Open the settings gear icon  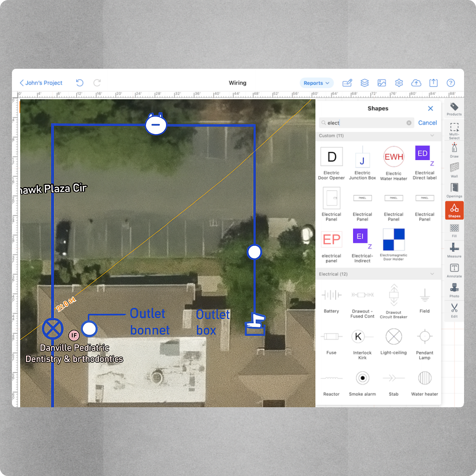pos(399,83)
